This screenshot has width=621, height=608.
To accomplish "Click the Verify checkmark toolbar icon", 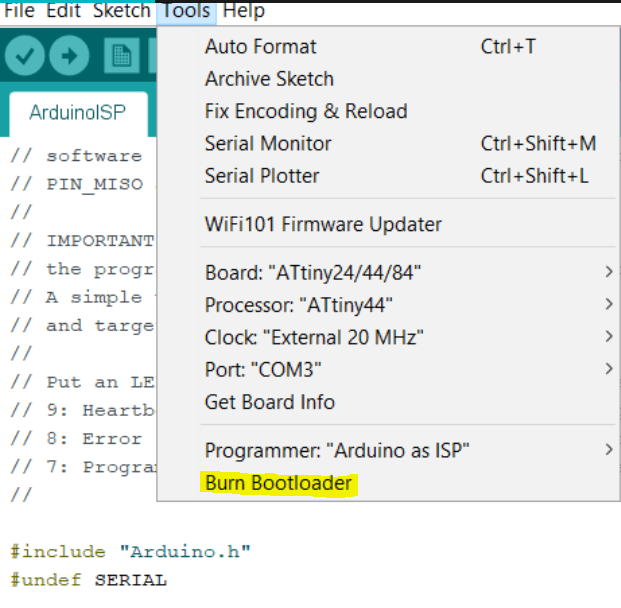I will [26, 56].
